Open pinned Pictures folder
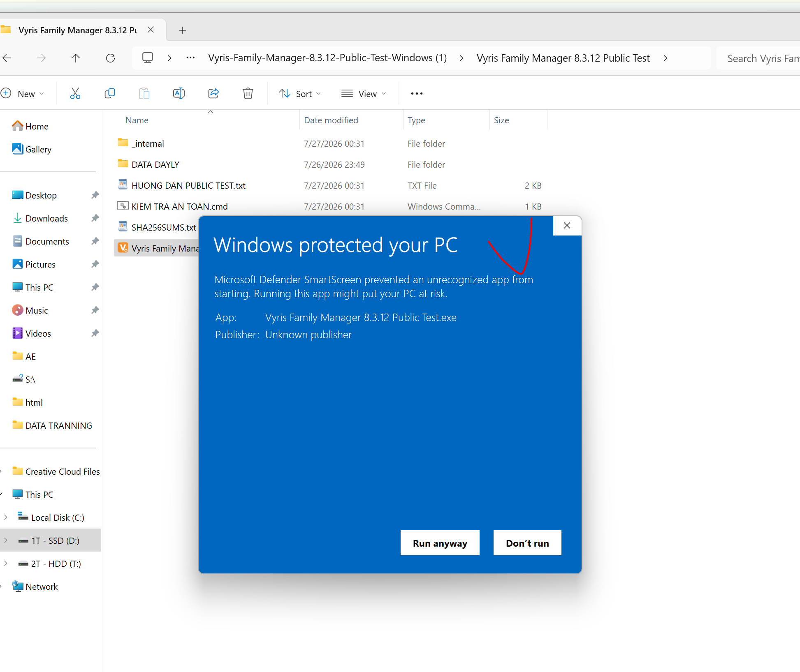The height and width of the screenshot is (672, 800). click(x=40, y=265)
